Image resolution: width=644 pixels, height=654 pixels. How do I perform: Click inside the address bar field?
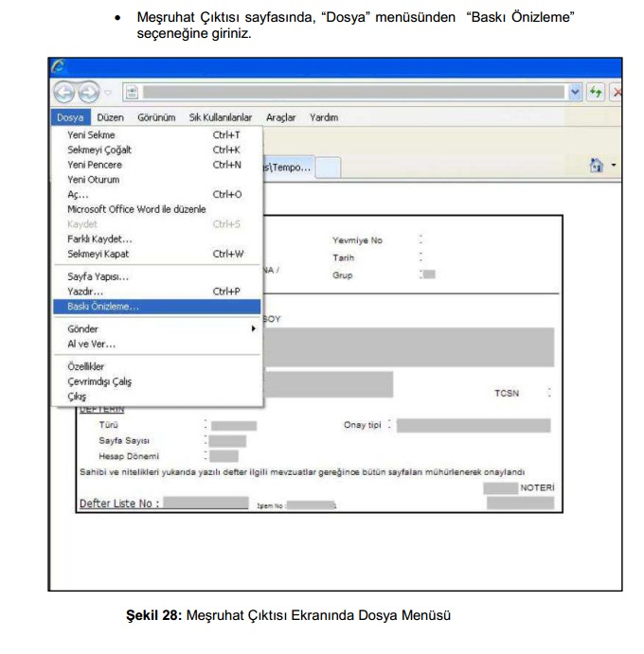tap(353, 92)
